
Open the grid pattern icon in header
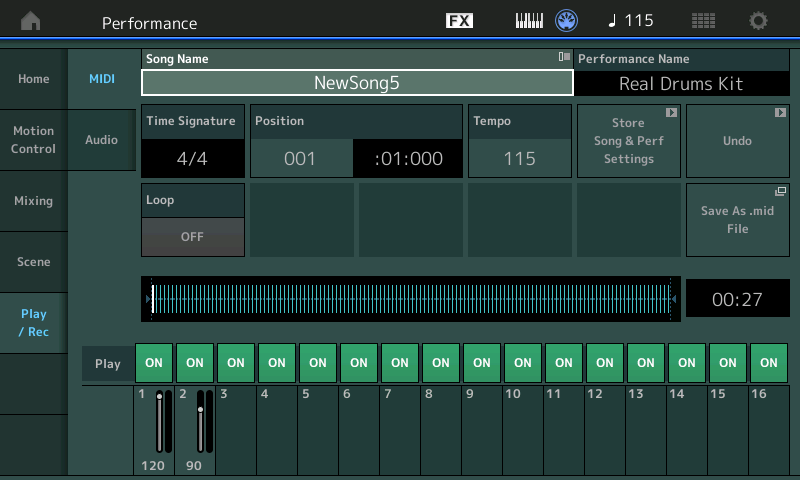pos(703,21)
